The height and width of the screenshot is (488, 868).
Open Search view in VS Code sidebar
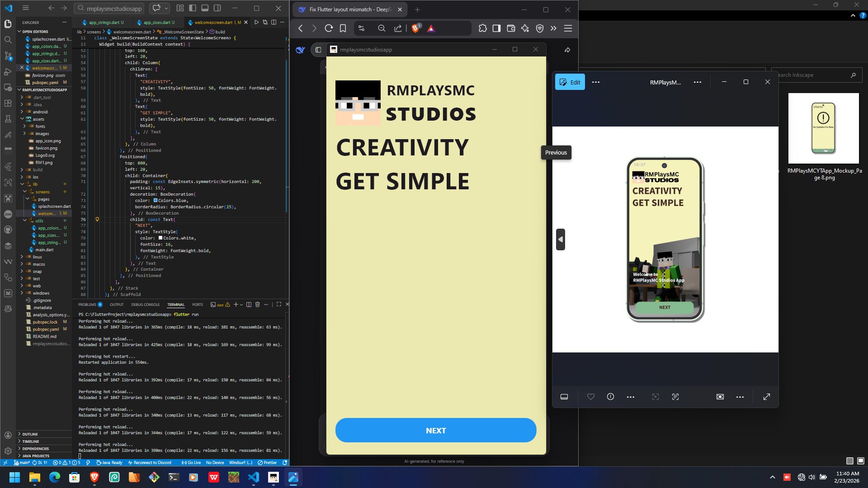pyautogui.click(x=8, y=40)
